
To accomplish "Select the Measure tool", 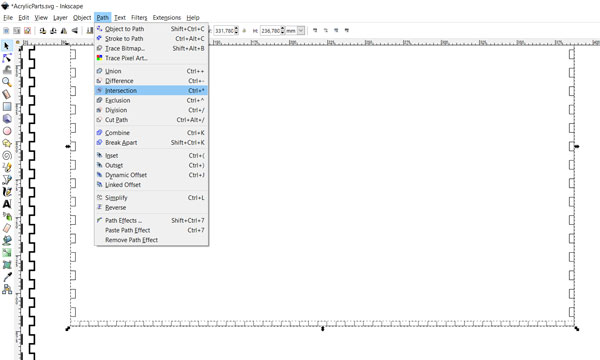I will pos(7,94).
